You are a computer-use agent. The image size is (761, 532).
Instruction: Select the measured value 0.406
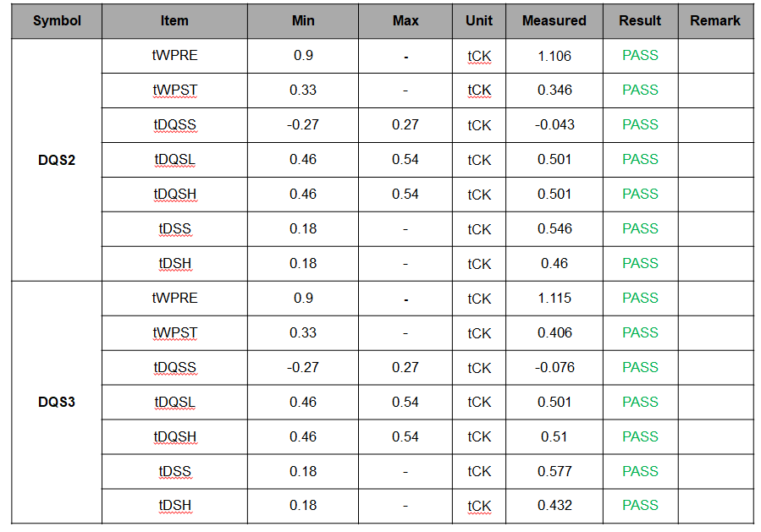point(554,333)
